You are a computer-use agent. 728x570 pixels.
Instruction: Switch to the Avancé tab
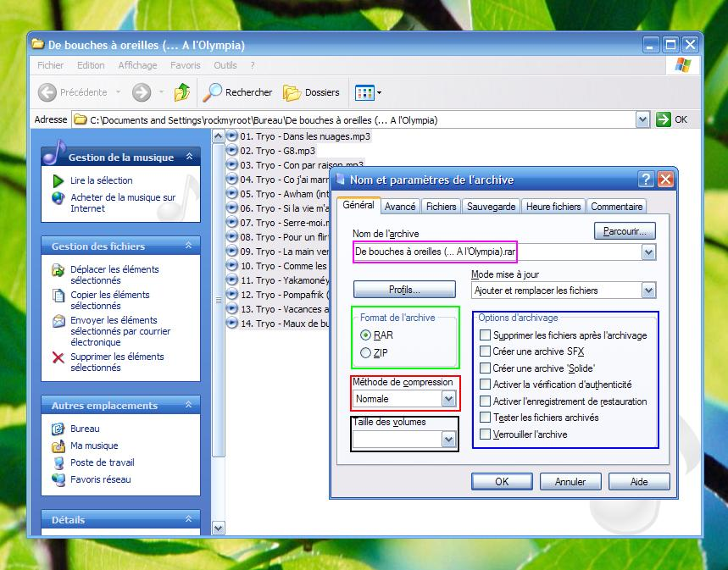[x=400, y=206]
